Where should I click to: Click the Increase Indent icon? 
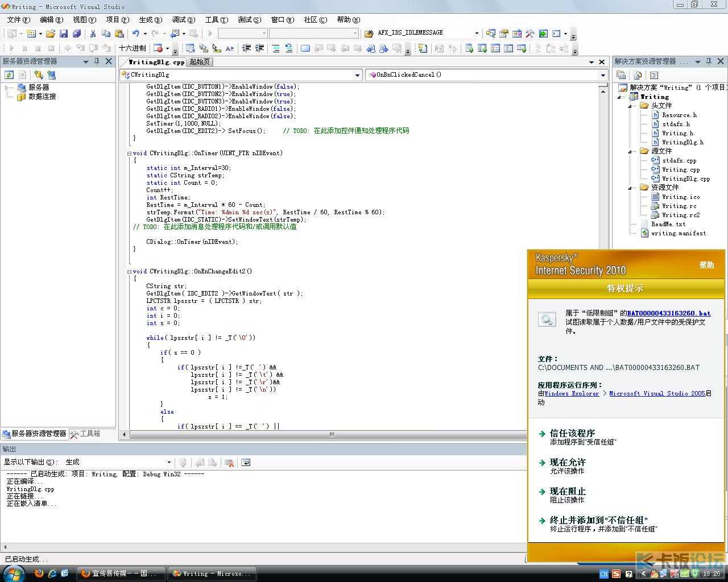[x=259, y=48]
